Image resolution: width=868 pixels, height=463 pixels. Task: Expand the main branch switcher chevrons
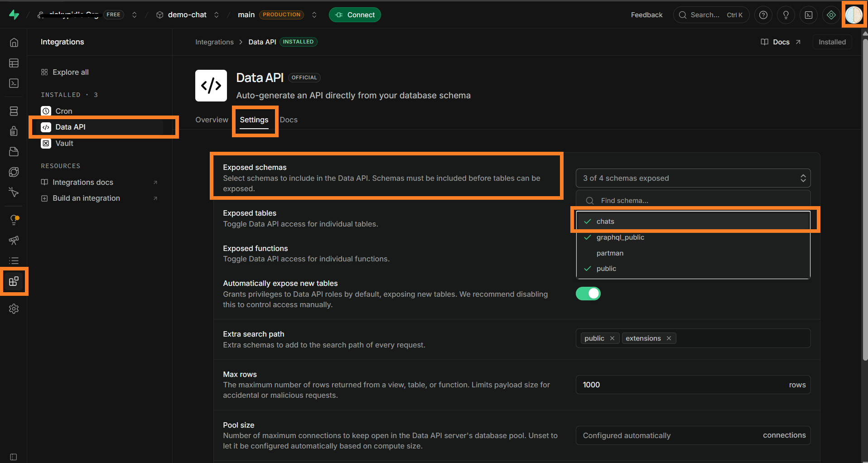314,15
